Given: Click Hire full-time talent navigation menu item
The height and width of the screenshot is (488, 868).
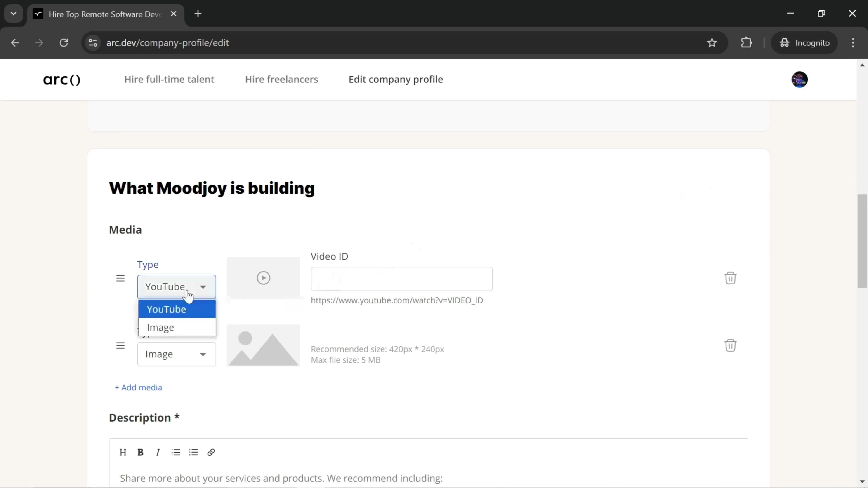Looking at the screenshot, I should (169, 79).
